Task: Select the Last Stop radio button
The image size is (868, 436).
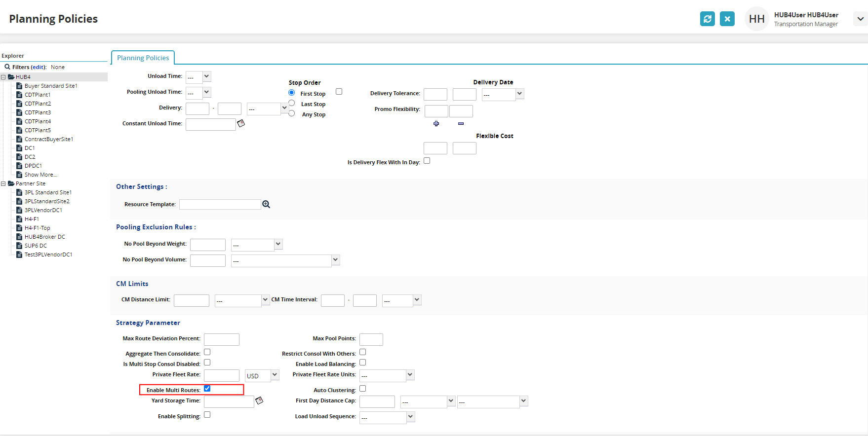Action: point(292,103)
